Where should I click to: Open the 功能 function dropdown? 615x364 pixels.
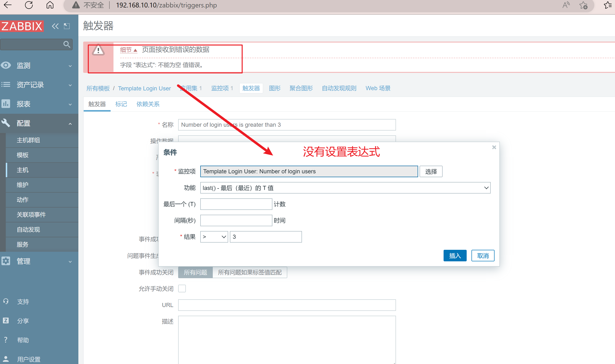345,188
